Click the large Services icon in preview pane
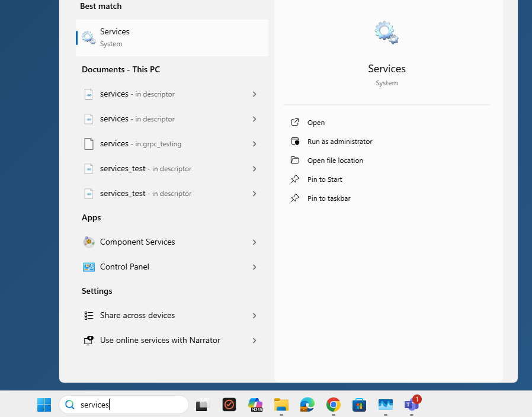The width and height of the screenshot is (532, 417). coord(386,33)
